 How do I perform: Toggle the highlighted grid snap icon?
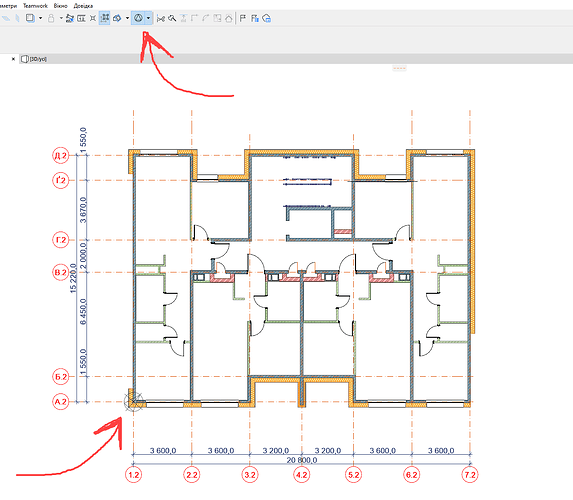pyautogui.click(x=105, y=18)
